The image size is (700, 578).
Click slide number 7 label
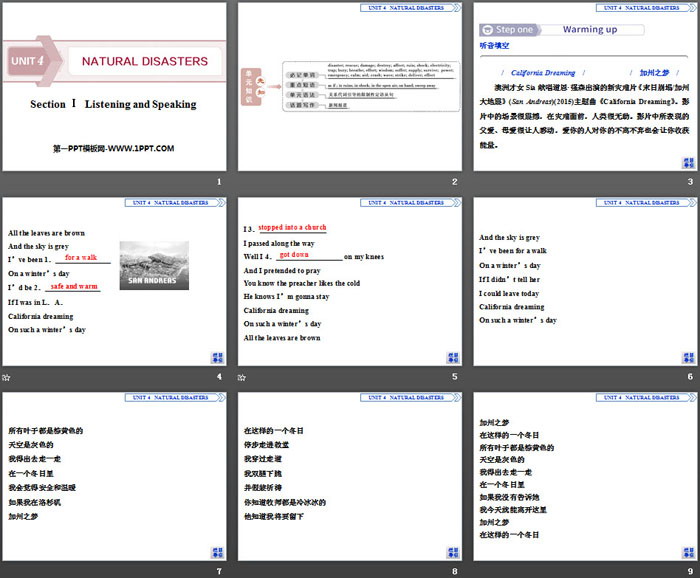tap(219, 571)
